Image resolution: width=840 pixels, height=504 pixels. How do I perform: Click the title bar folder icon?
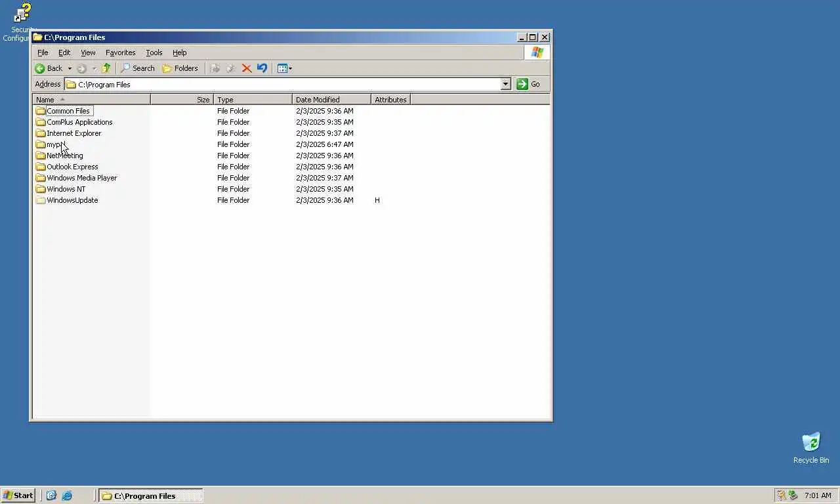pyautogui.click(x=38, y=37)
